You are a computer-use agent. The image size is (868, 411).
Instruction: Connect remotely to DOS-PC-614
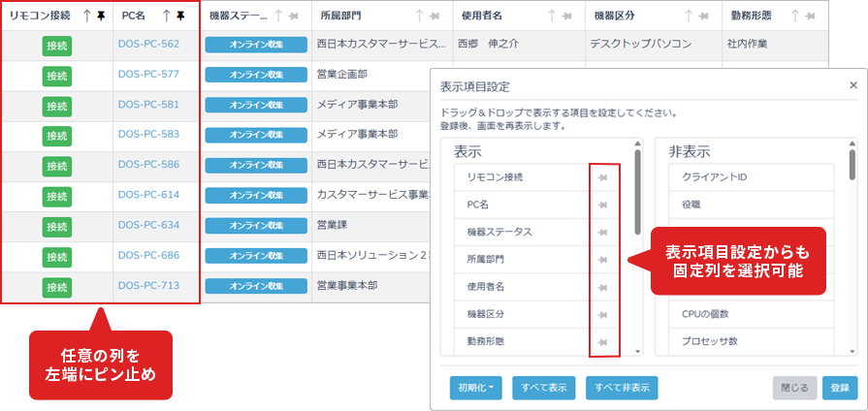(57, 197)
